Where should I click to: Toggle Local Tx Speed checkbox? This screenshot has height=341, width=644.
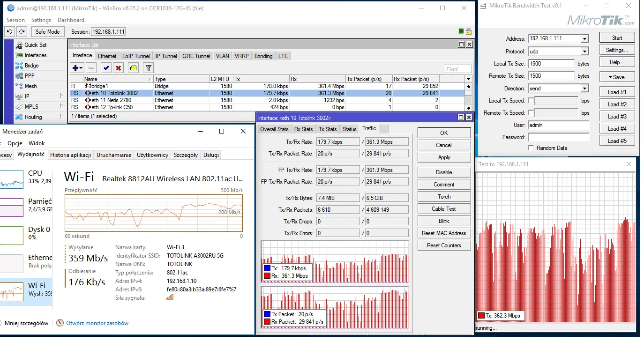[531, 101]
